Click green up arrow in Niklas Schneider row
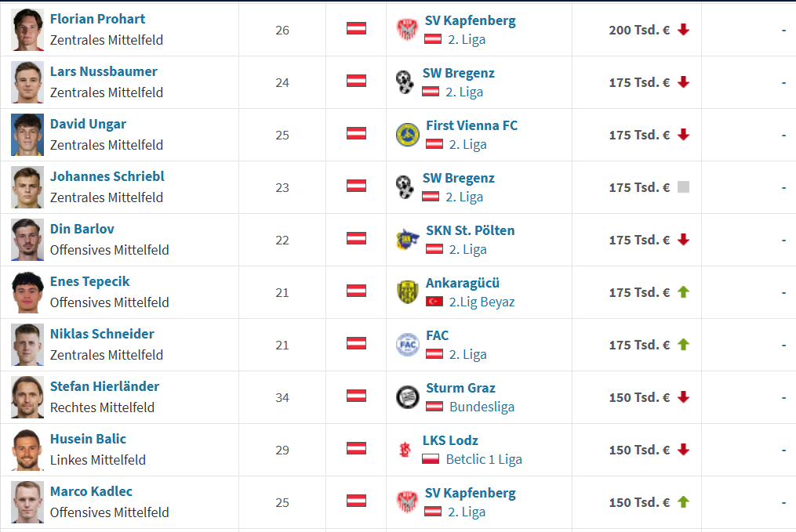 point(683,344)
